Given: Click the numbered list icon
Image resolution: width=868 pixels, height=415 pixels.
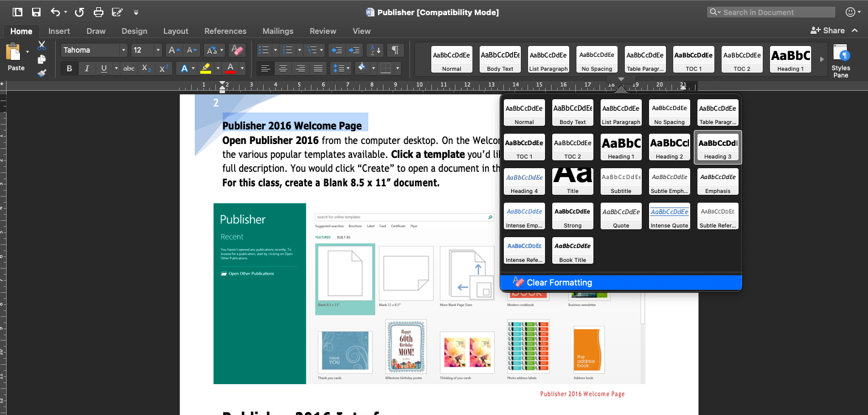Looking at the screenshot, I should click(288, 50).
